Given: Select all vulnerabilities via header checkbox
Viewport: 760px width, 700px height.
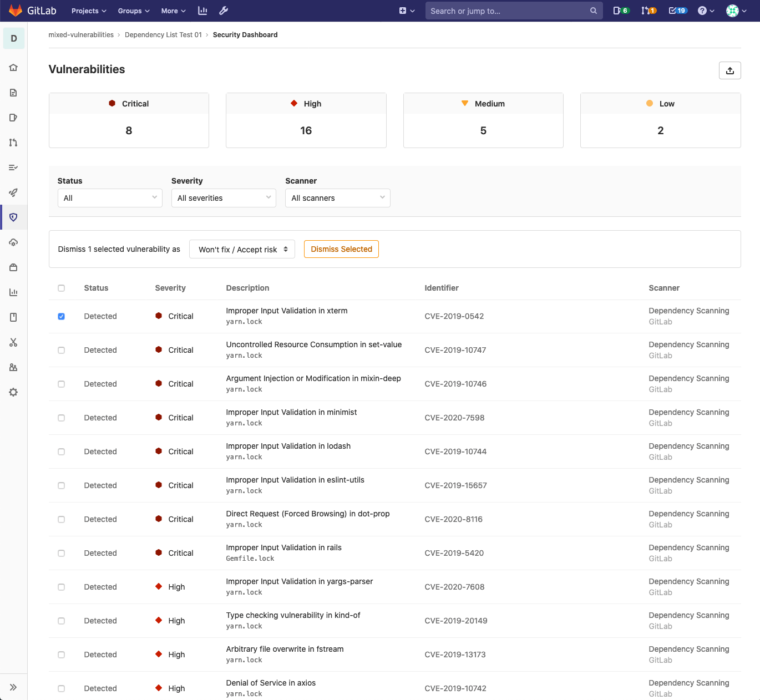Looking at the screenshot, I should click(x=61, y=288).
